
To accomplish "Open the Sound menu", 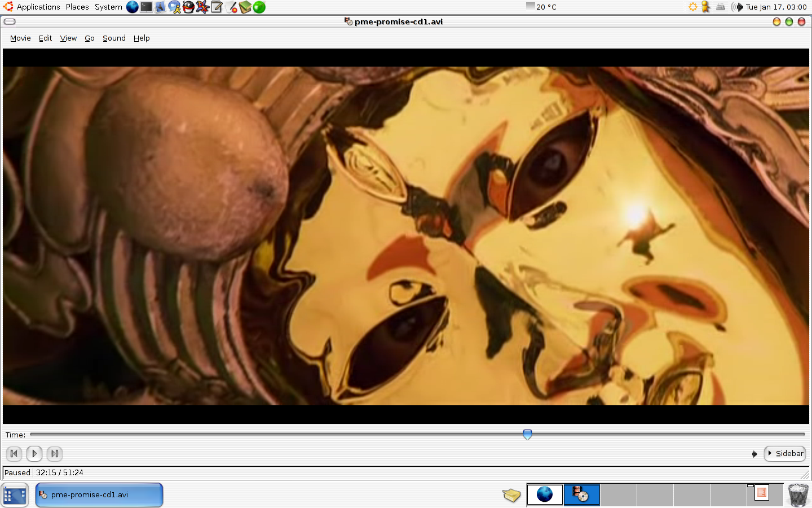I will (x=114, y=38).
